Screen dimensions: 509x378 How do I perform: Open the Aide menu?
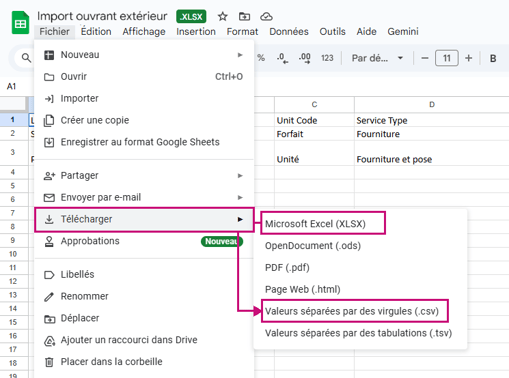pyautogui.click(x=366, y=32)
